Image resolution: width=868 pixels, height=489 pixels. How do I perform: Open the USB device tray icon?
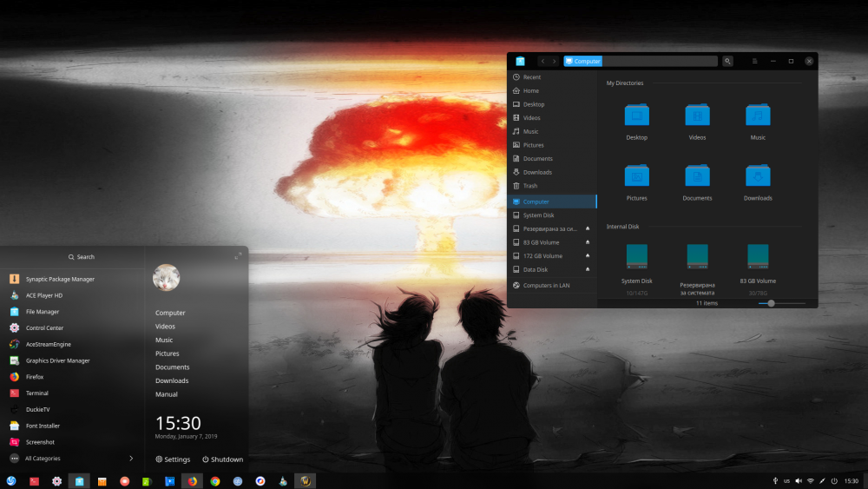coord(775,480)
